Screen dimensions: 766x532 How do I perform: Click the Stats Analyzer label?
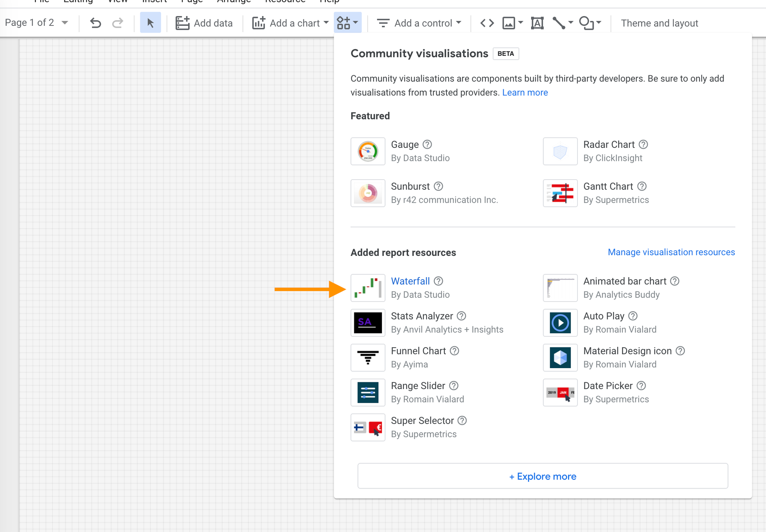(422, 316)
